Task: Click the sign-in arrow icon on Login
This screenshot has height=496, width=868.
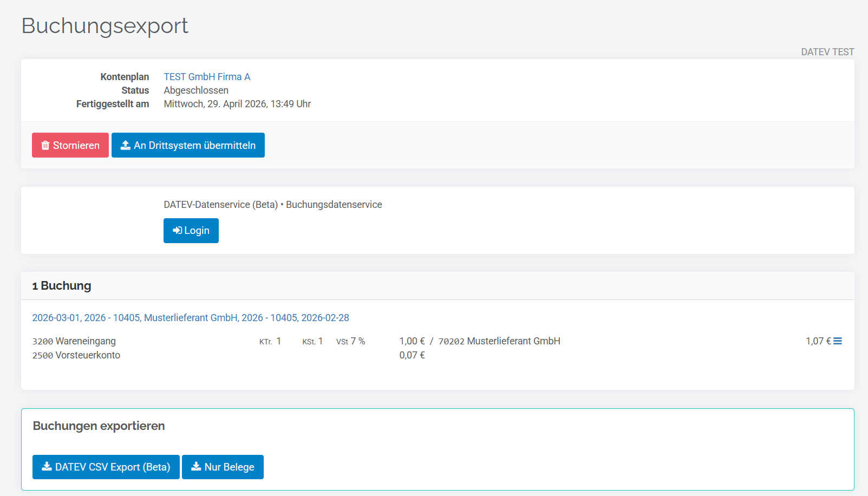Action: (178, 231)
